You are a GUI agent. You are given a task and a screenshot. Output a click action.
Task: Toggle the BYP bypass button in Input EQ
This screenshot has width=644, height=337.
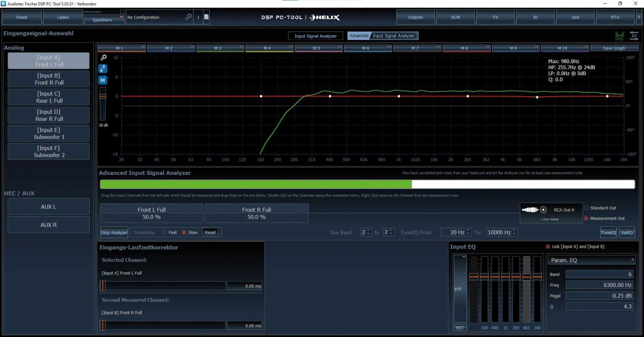(459, 289)
